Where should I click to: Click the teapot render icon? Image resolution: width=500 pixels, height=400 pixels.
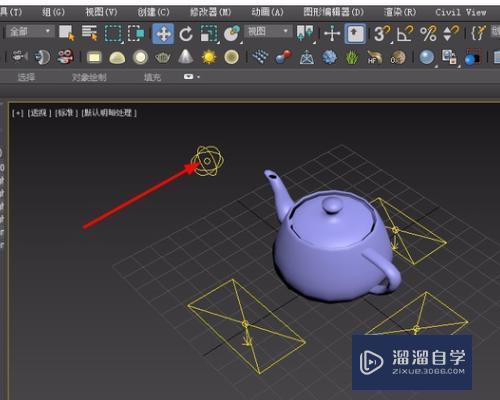coord(163,58)
